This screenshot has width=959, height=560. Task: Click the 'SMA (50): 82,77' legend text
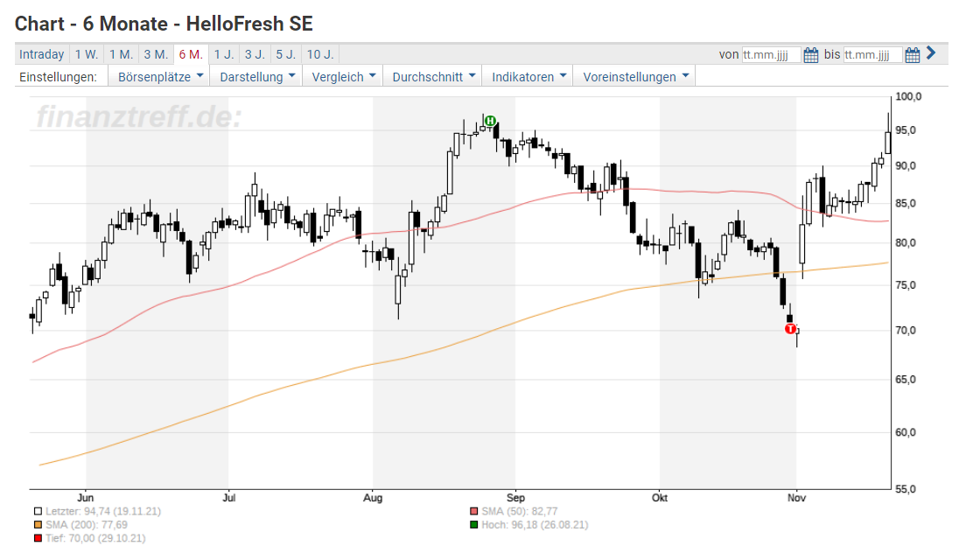[x=519, y=511]
